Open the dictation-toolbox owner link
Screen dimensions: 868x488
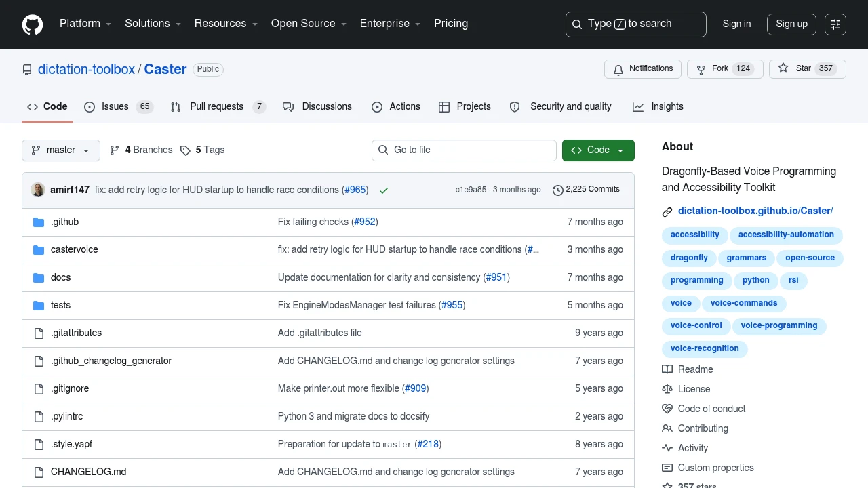[86, 70]
